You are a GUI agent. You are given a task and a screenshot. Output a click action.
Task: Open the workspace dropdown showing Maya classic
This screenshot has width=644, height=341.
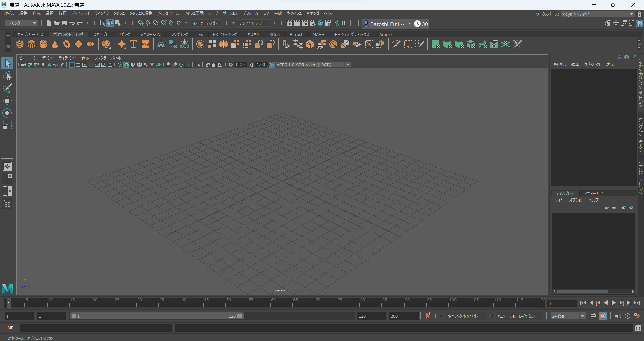(632, 14)
